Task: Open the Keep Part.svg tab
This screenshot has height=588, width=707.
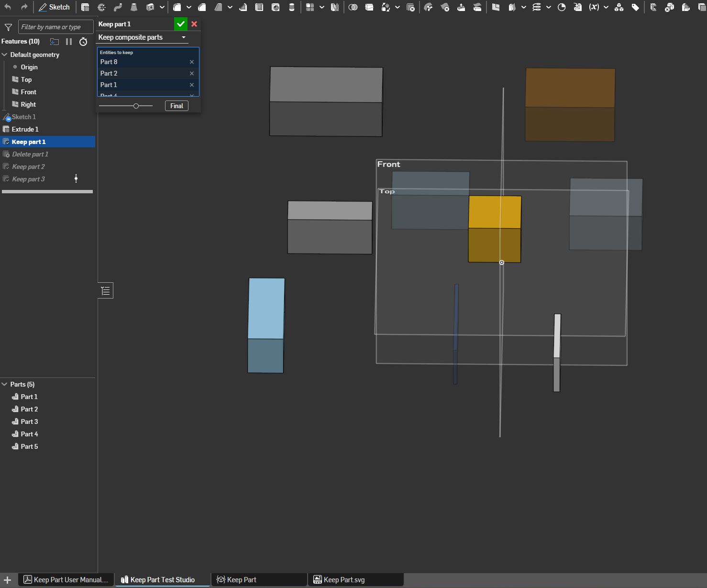Action: pos(356,580)
